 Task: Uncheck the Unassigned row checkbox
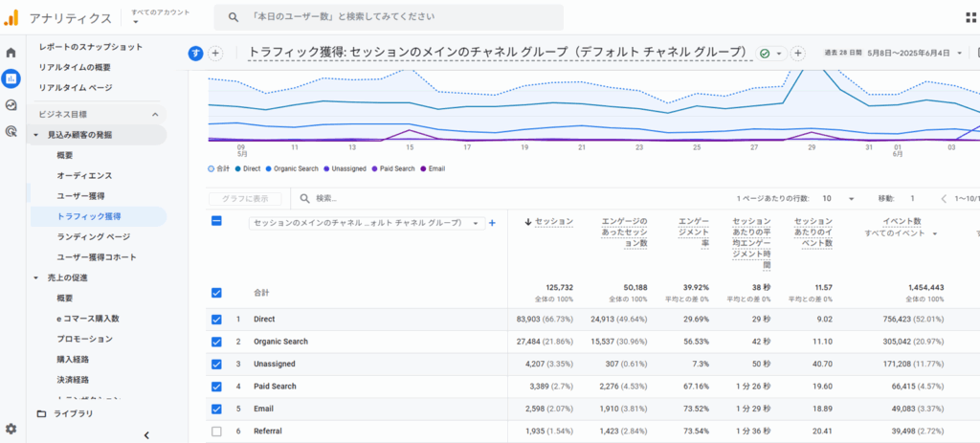click(x=216, y=365)
